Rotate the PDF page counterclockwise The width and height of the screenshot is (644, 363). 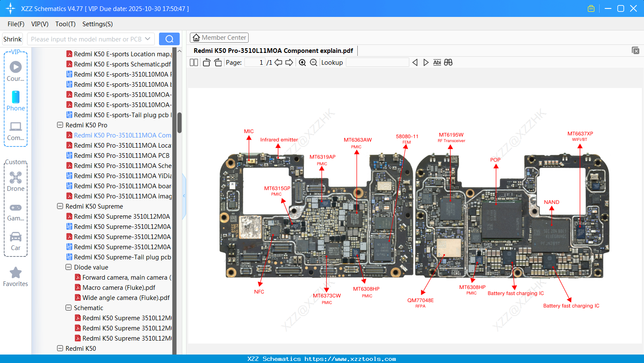click(206, 62)
